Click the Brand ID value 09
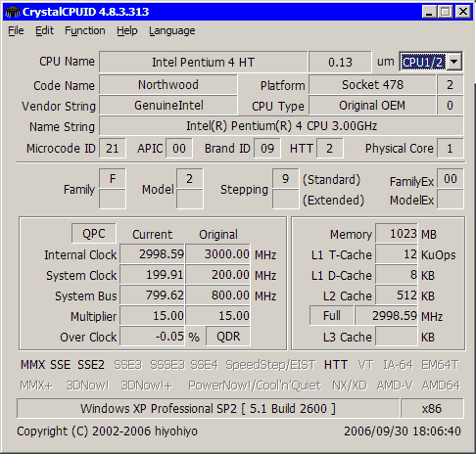The width and height of the screenshot is (476, 454). pyautogui.click(x=267, y=149)
